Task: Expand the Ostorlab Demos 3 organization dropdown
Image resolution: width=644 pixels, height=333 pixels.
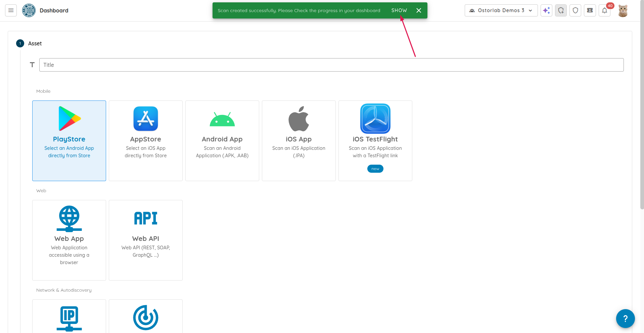Action: pyautogui.click(x=501, y=10)
